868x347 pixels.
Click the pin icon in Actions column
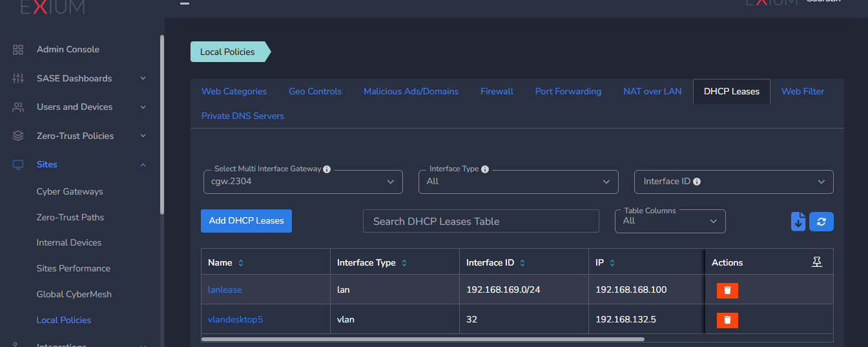tap(817, 262)
